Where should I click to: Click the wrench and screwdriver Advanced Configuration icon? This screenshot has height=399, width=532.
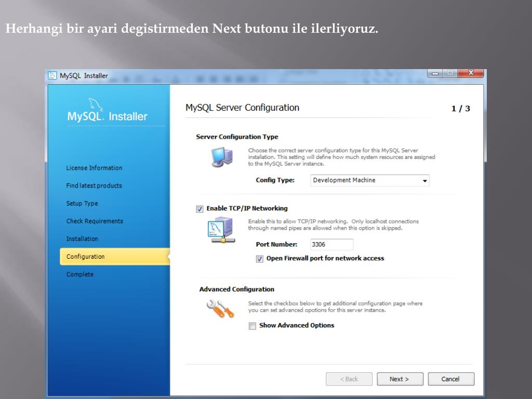(220, 309)
